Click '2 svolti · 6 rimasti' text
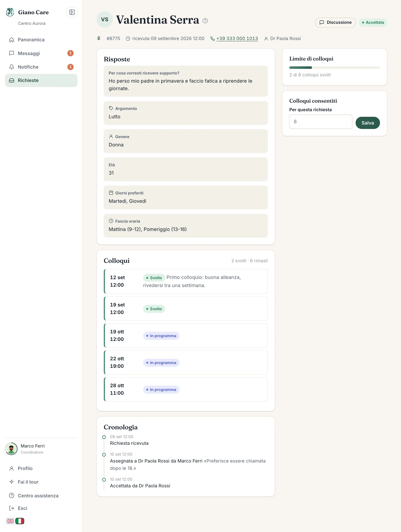Screen dimensions: 401x532 tap(249, 261)
